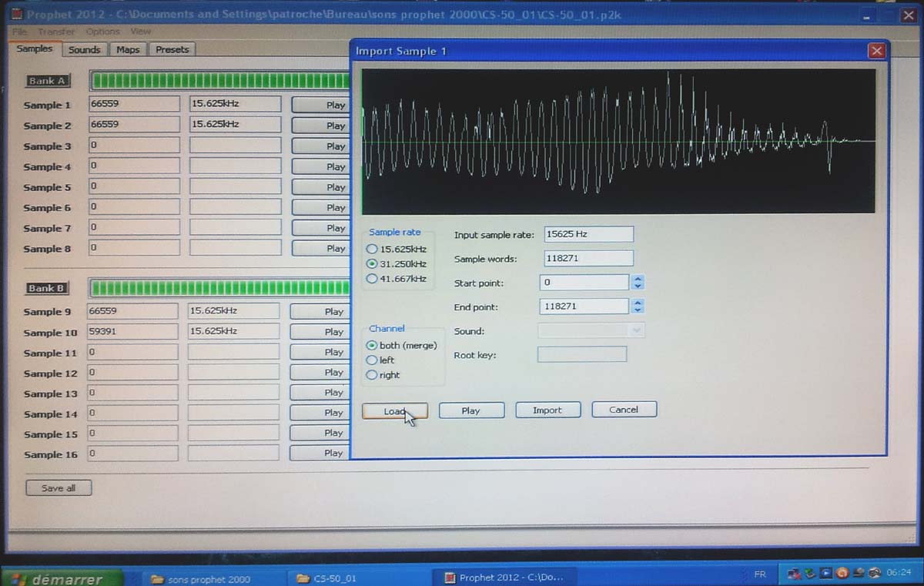
Task: Click the Sample 10 size field 59391
Action: click(133, 331)
